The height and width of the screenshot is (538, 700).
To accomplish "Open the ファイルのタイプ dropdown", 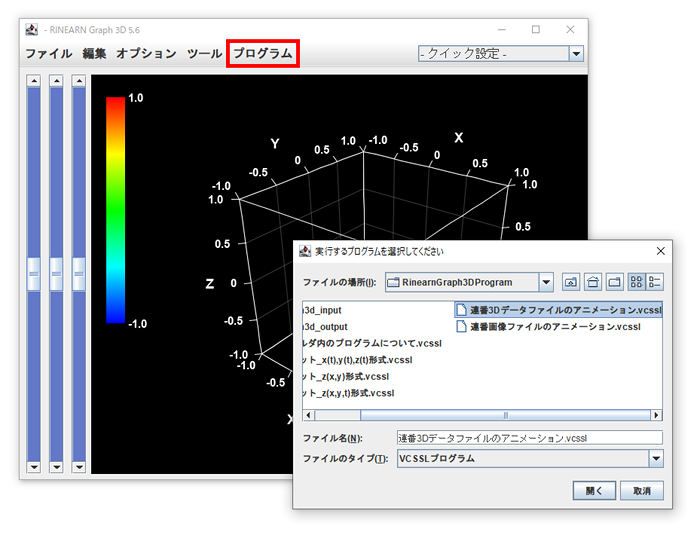I will point(656,459).
